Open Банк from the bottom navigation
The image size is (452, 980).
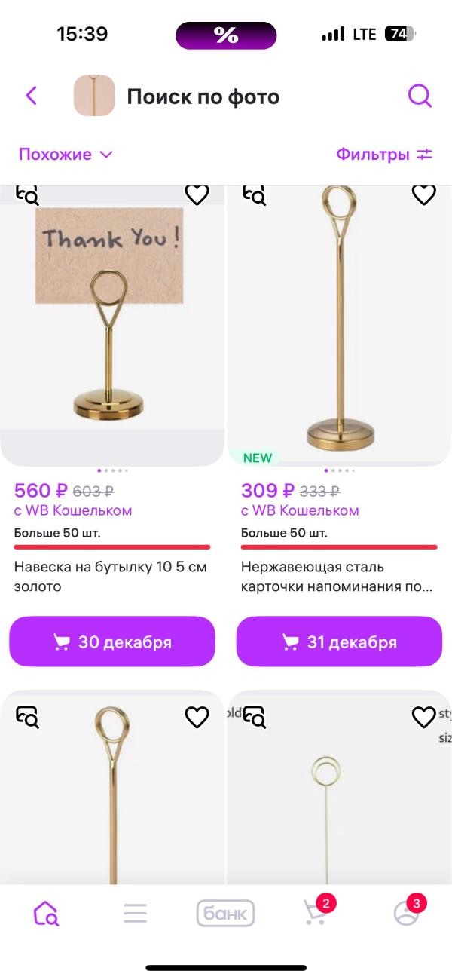click(x=225, y=913)
